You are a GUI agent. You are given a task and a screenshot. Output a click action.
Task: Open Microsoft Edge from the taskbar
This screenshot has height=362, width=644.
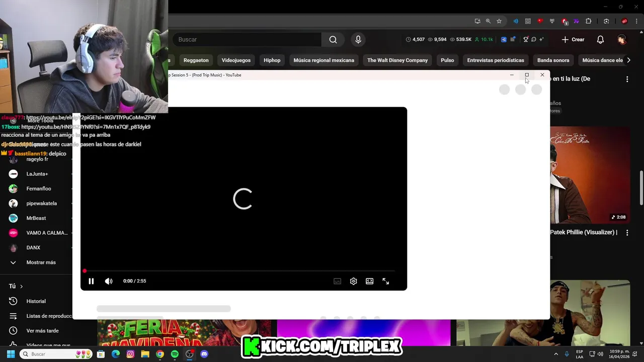(116, 354)
